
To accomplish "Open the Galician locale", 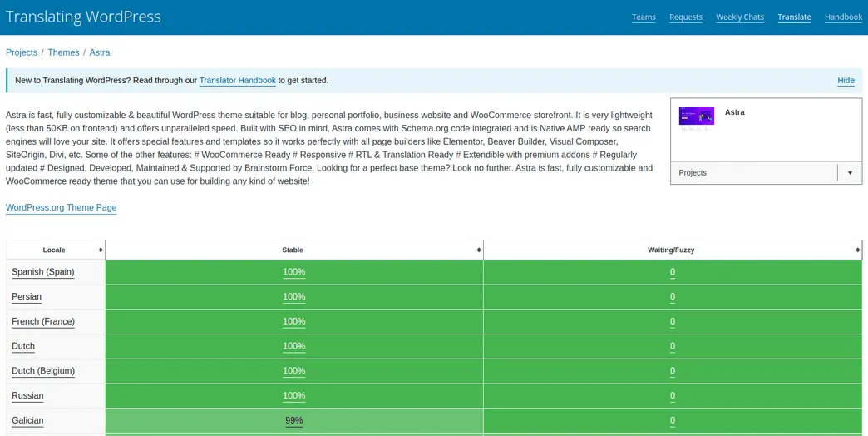I will [x=27, y=420].
